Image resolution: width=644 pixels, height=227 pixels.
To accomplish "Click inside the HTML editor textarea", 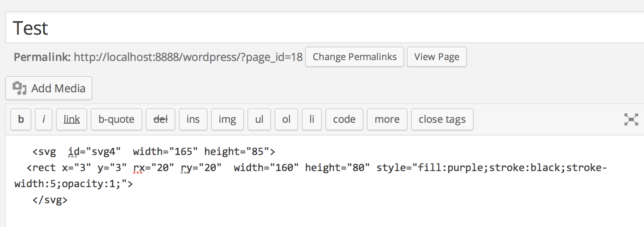I will tap(325, 181).
